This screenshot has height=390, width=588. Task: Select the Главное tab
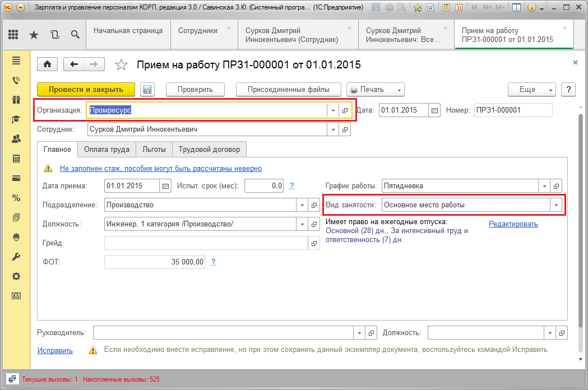coord(57,149)
